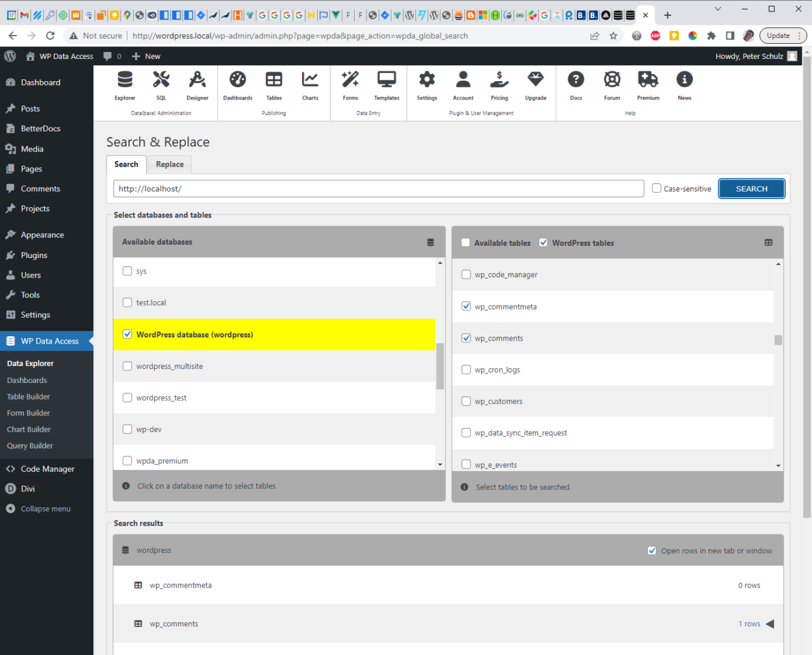Click the 1 rows link
The height and width of the screenshot is (655, 812).
pyautogui.click(x=749, y=624)
